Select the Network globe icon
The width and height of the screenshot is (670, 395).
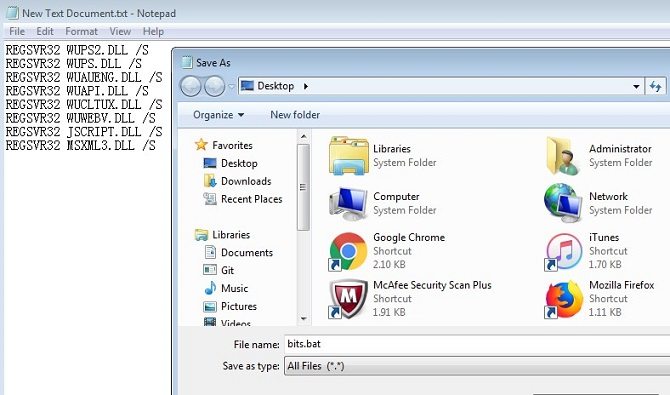coord(564,203)
